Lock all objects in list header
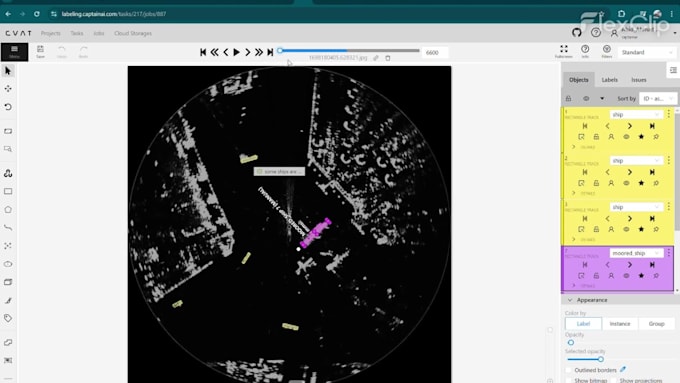 (568, 98)
